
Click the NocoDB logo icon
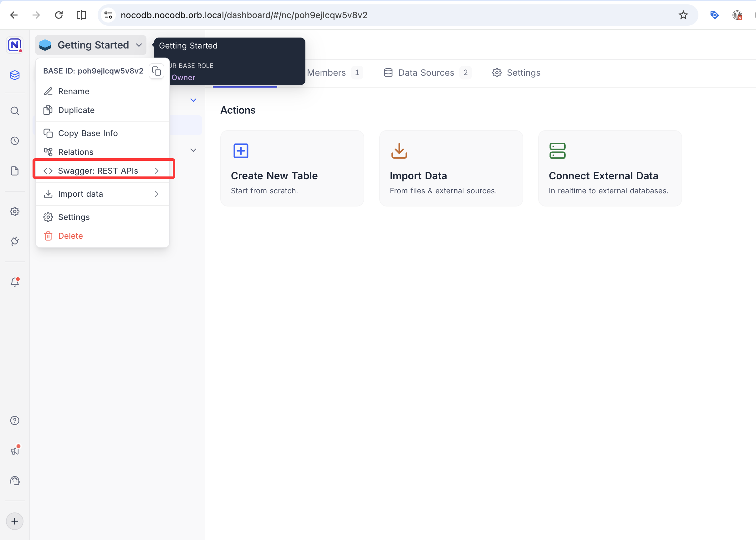click(x=15, y=45)
